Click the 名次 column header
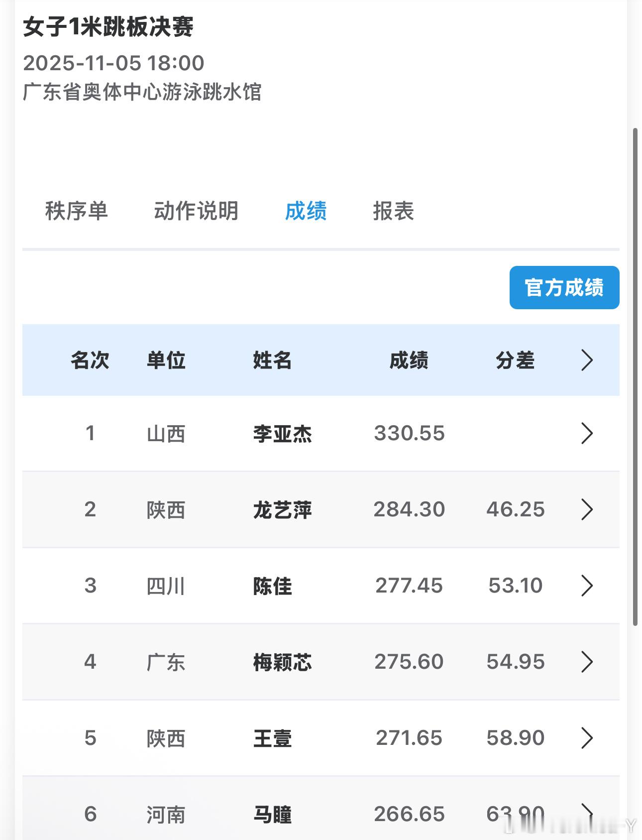The image size is (642, 840). pyautogui.click(x=90, y=360)
